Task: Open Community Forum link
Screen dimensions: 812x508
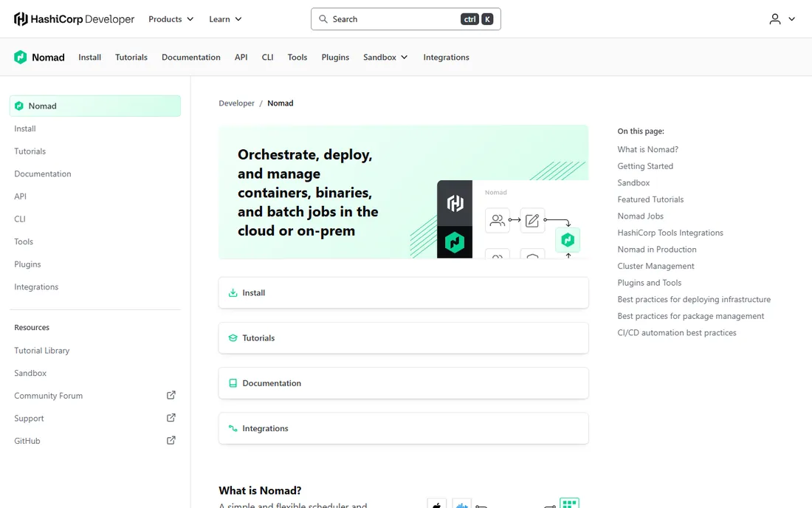Action: click(x=48, y=396)
